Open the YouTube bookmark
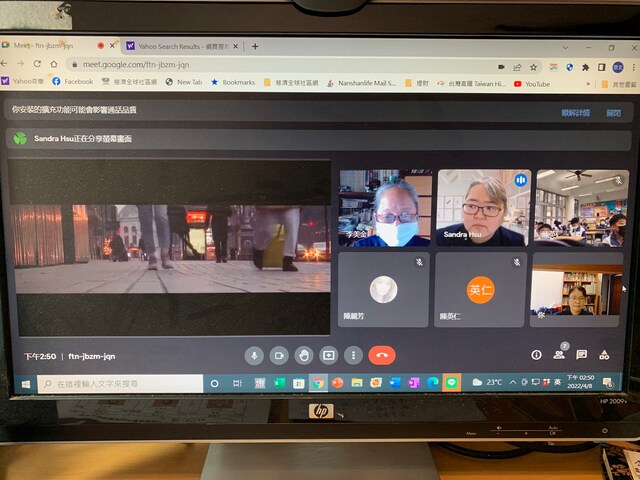The image size is (640, 480). tap(531, 84)
